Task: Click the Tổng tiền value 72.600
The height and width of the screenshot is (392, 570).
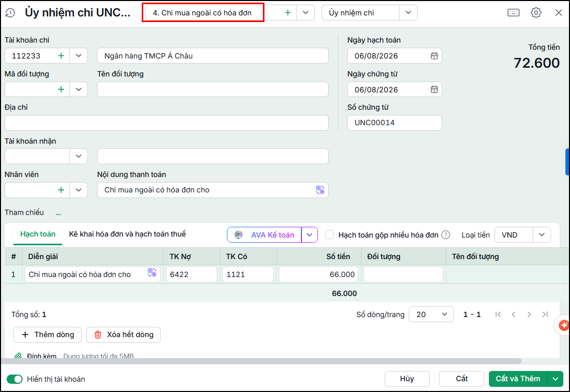Action: click(537, 63)
